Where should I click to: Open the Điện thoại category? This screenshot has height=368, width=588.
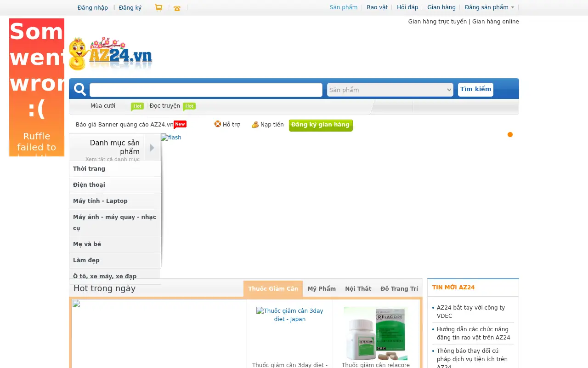pos(115,185)
